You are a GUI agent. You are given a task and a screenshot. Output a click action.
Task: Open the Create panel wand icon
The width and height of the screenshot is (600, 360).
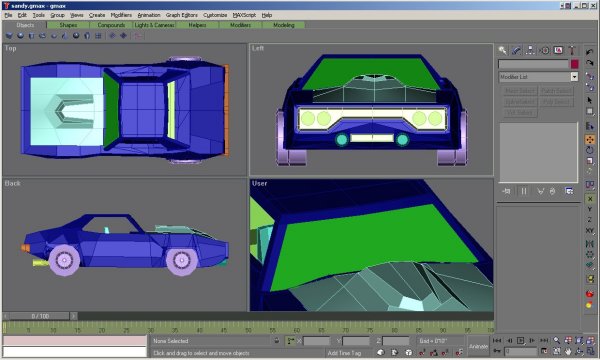click(x=502, y=50)
